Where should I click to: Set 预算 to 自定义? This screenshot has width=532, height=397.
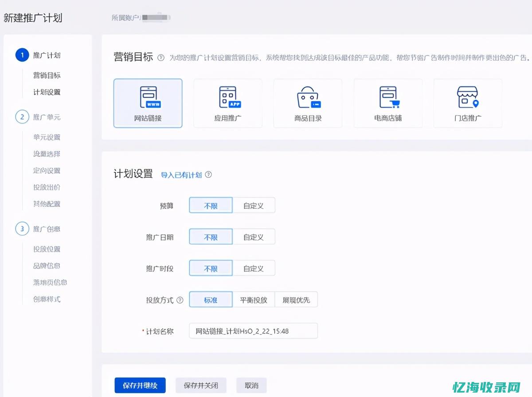pos(254,205)
